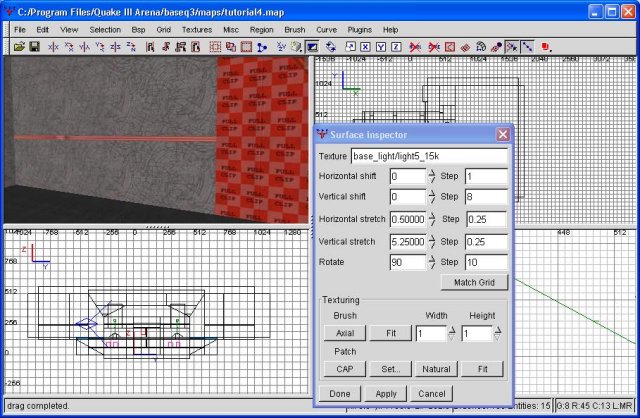Click the Height spin arrows
Viewport: 640px width, 418px height.
[x=497, y=334]
